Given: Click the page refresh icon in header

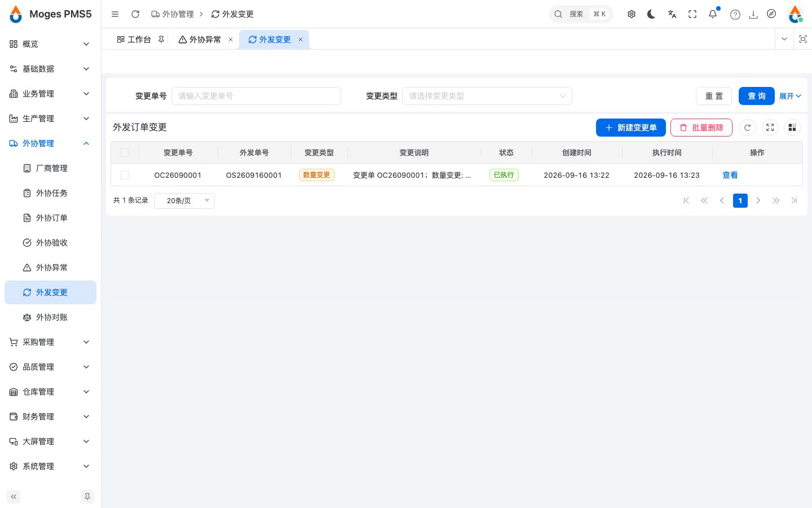Looking at the screenshot, I should pyautogui.click(x=135, y=14).
